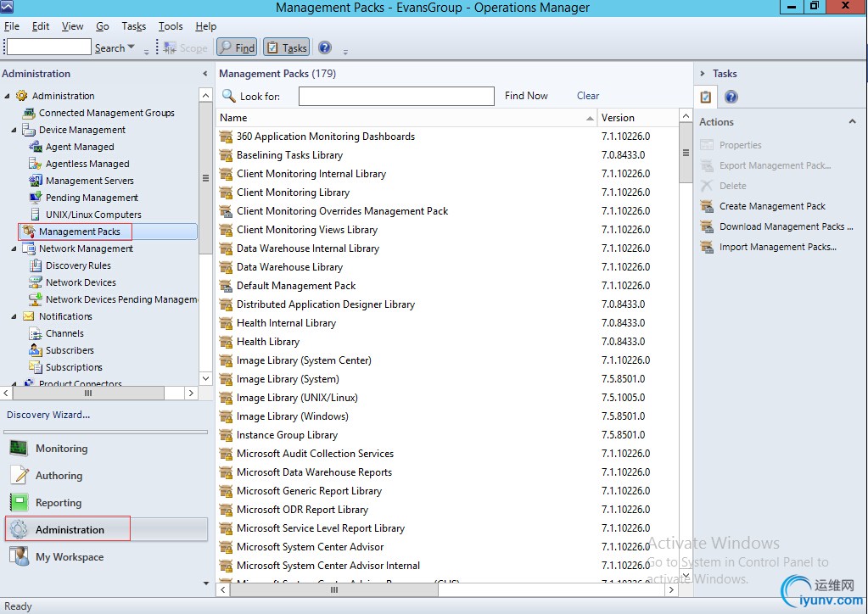Collapse the Actions section in the Tasks pane
This screenshot has width=868, height=614.
click(852, 122)
